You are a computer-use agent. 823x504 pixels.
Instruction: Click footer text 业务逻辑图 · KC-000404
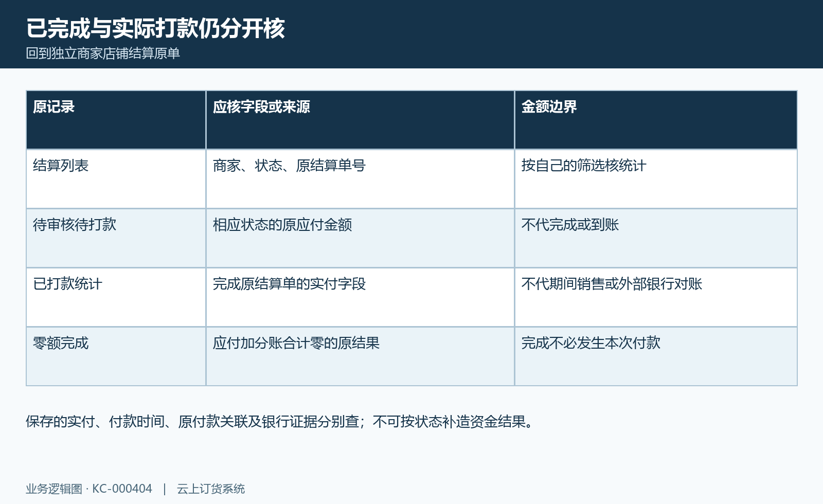(x=89, y=489)
